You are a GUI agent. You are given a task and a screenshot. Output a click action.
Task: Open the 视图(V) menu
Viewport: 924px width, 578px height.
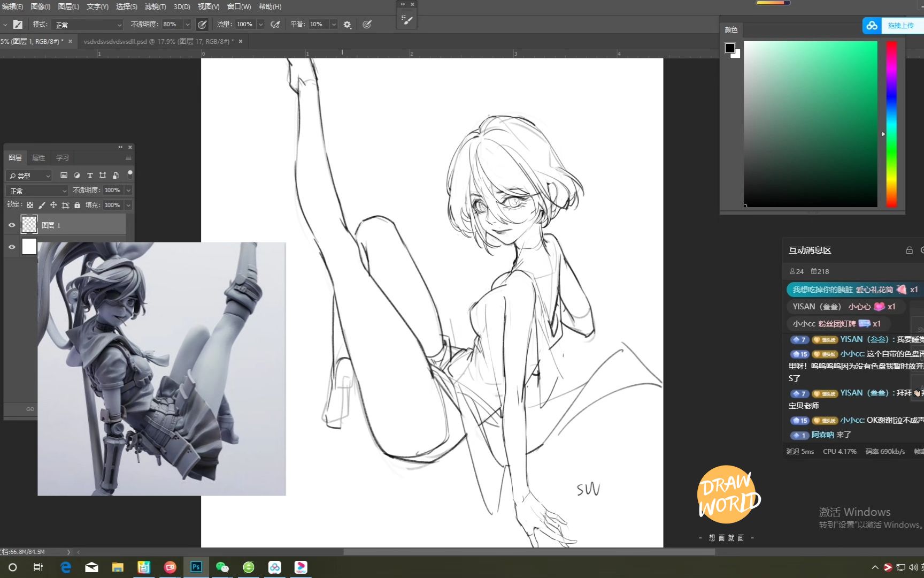pyautogui.click(x=209, y=6)
